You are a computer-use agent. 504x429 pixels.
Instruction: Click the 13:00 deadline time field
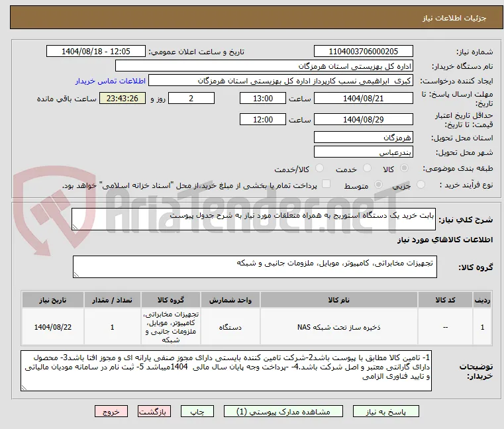263,99
